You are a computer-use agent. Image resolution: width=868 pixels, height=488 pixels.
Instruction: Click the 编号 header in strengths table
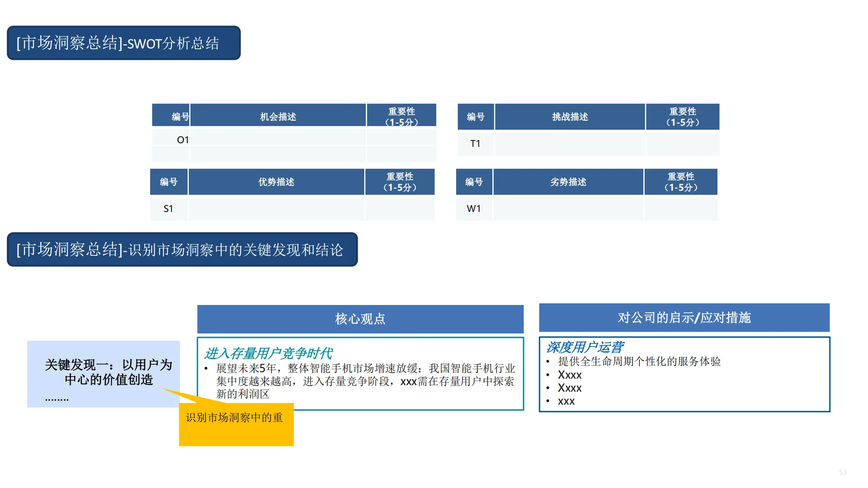coord(169,182)
